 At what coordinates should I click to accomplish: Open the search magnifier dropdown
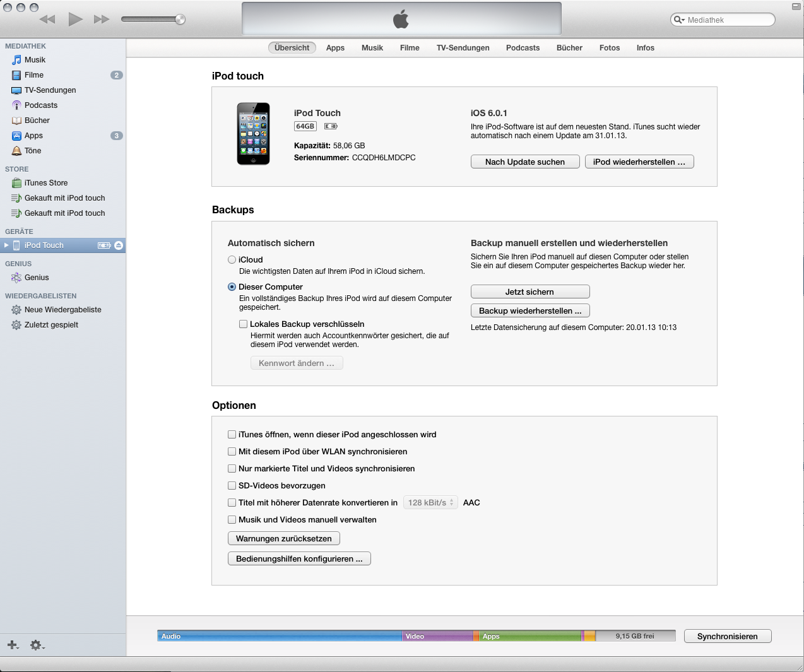[x=679, y=20]
